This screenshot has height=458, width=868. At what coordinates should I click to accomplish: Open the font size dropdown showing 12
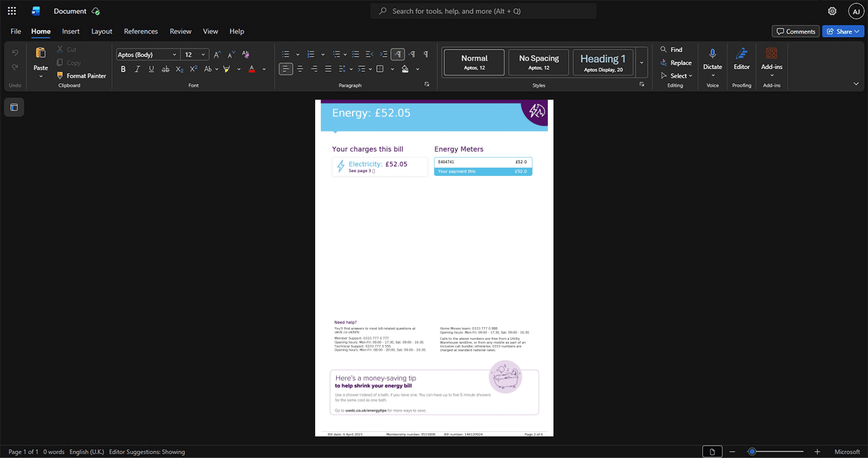(194, 55)
